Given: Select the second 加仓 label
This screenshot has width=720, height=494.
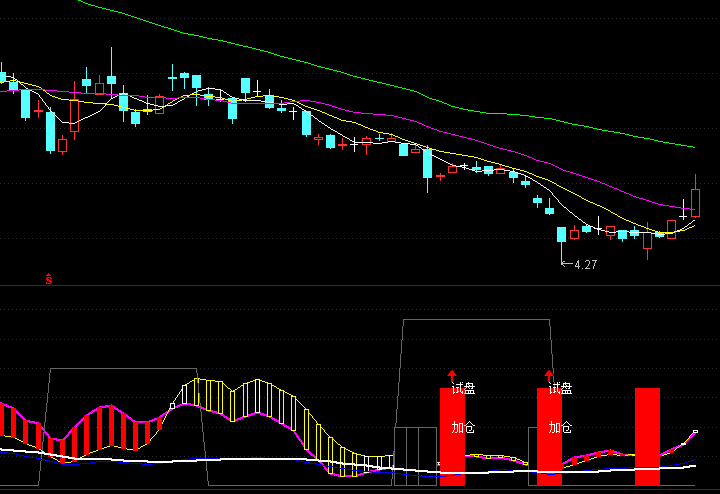Looking at the screenshot, I should coord(560,427).
